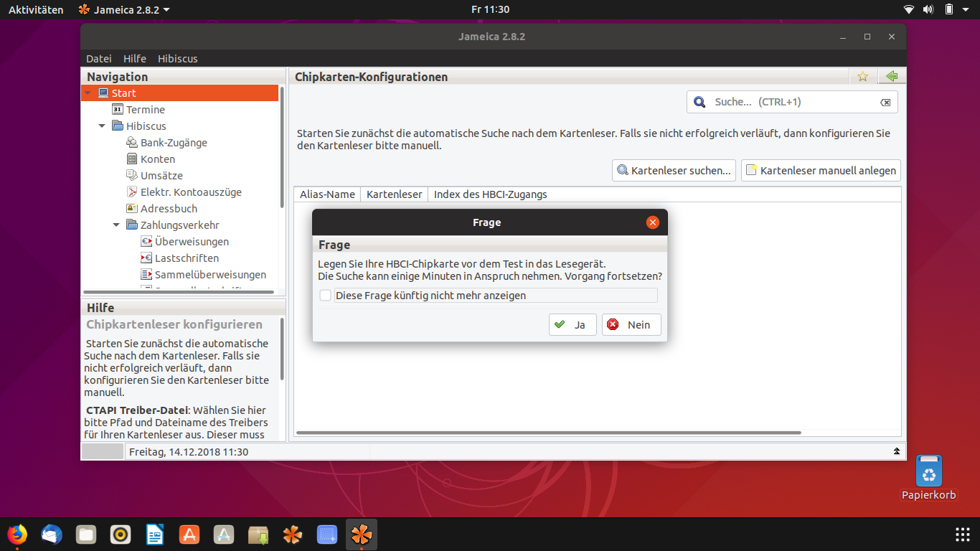980x551 pixels.
Task: Click the Termine calendar icon
Action: click(118, 109)
